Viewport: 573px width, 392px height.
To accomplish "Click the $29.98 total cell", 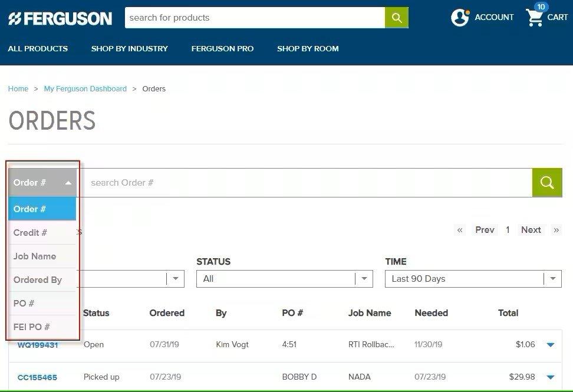I will click(522, 377).
